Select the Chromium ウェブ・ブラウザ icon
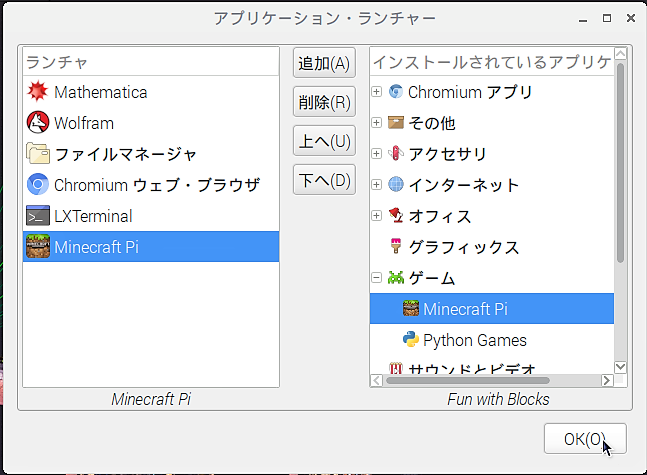This screenshot has width=647, height=475. (38, 185)
